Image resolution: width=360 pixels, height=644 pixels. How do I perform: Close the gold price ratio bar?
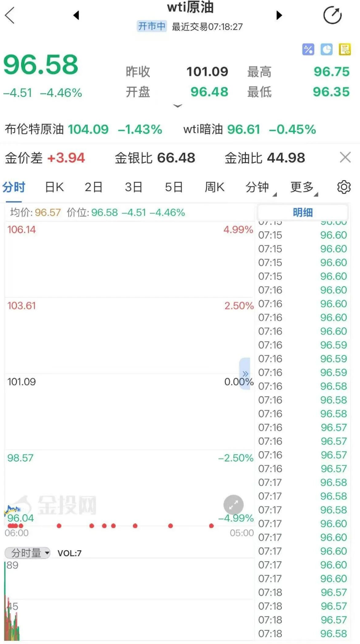tap(345, 158)
